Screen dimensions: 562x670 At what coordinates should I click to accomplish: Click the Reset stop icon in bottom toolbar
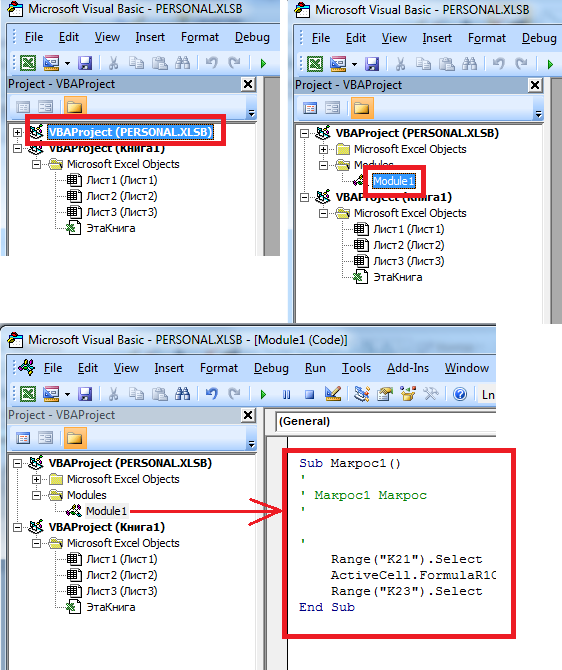(309, 394)
